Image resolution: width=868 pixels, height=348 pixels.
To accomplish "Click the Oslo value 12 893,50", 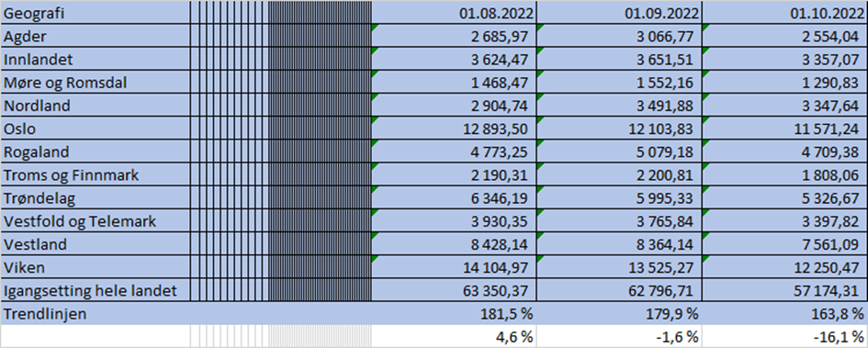I will pos(454,129).
